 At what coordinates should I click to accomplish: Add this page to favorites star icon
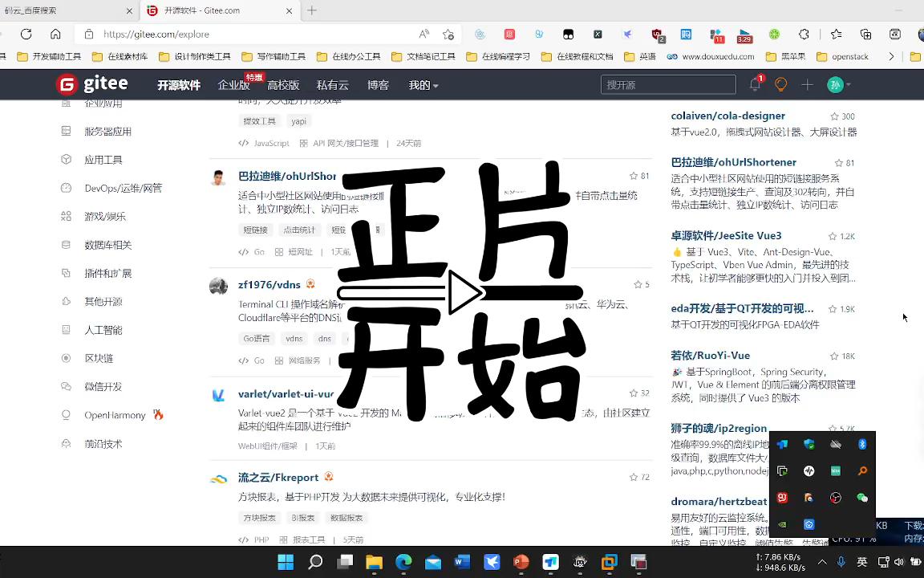[x=448, y=35]
